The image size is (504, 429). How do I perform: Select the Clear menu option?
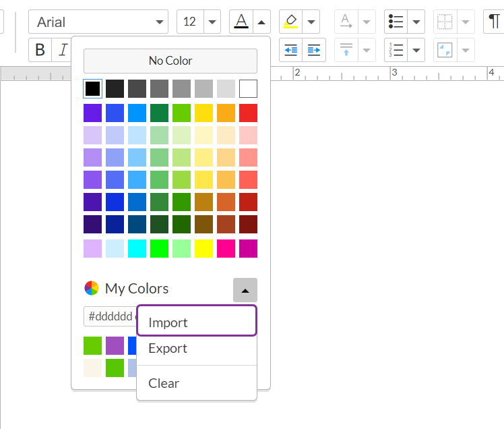pyautogui.click(x=197, y=383)
